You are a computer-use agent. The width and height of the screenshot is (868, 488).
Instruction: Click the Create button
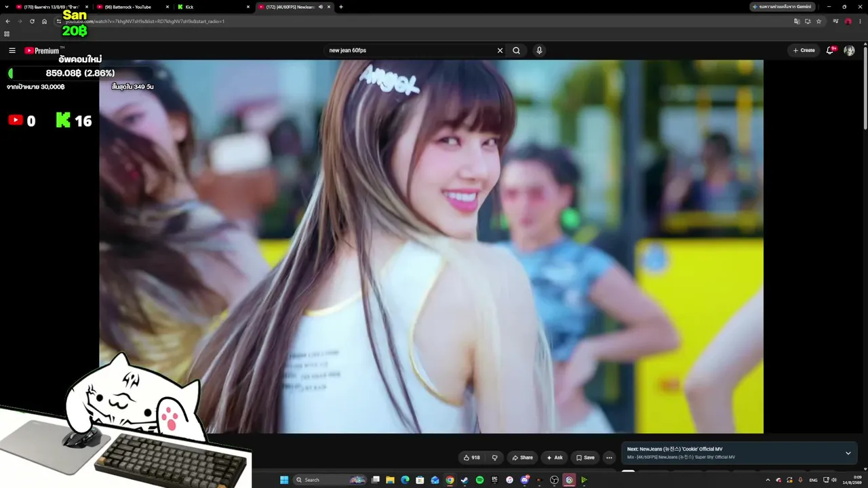804,51
